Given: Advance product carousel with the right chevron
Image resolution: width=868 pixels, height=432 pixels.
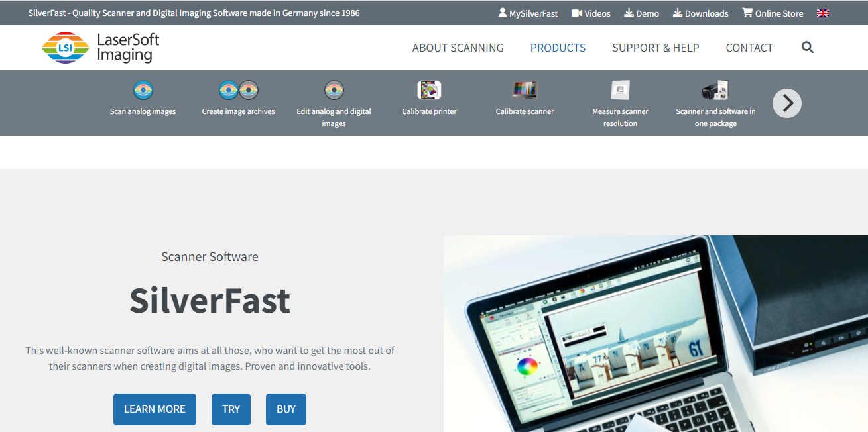Looking at the screenshot, I should tap(787, 103).
